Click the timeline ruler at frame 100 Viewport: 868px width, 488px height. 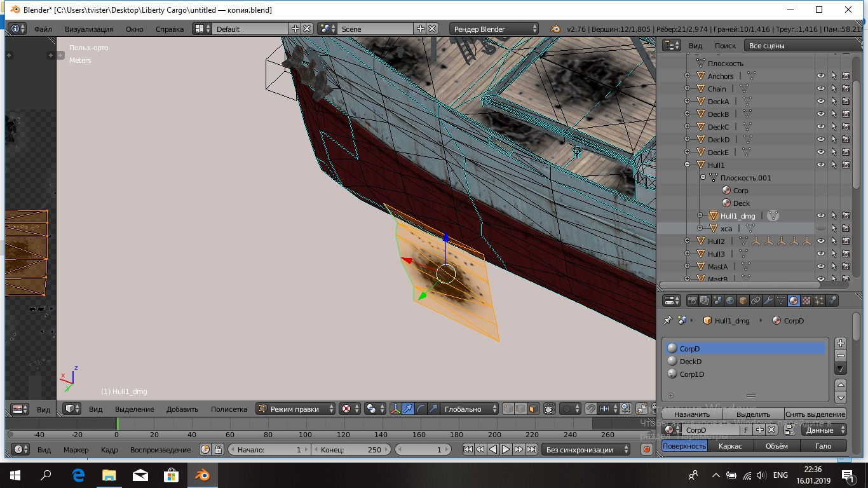[x=306, y=435]
